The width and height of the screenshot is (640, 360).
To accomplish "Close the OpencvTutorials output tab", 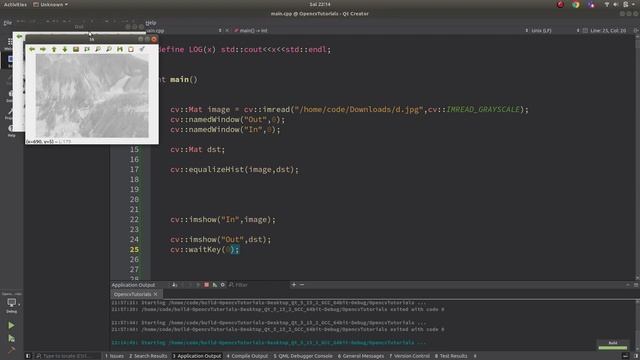I will point(156,294).
